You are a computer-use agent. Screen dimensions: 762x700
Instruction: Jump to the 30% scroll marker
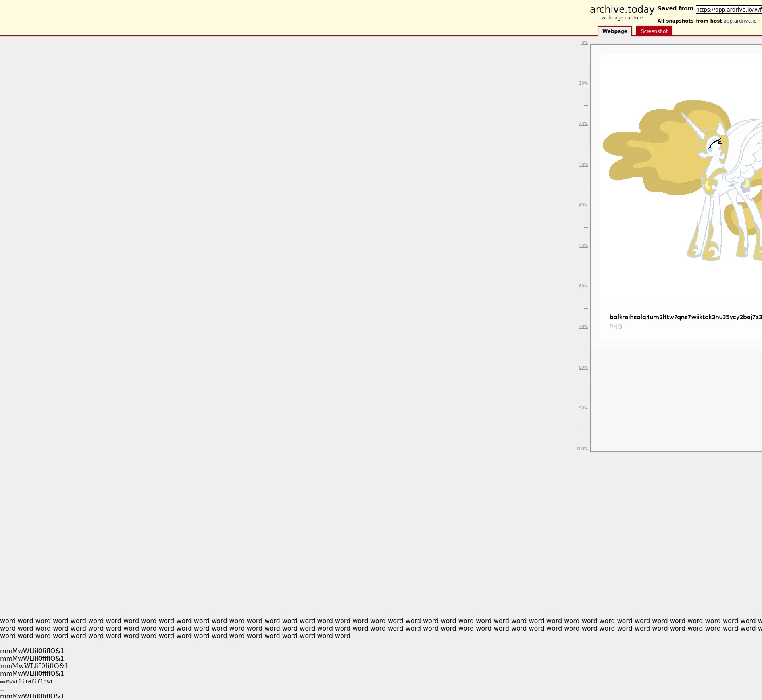(x=583, y=165)
